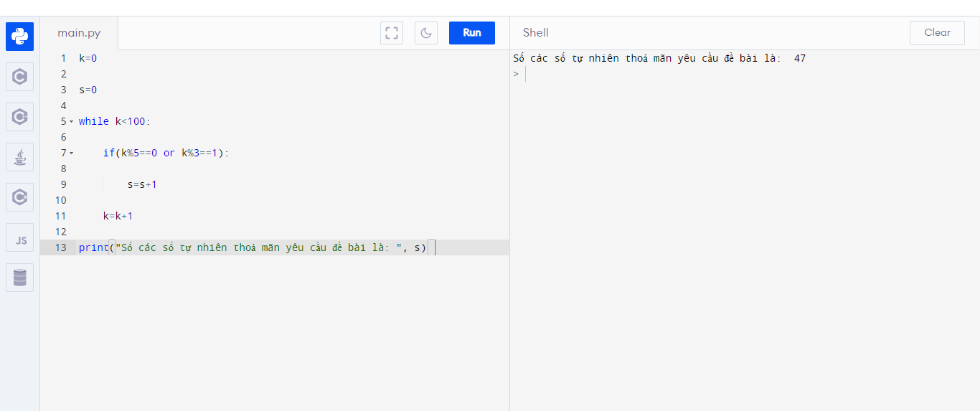Image resolution: width=980 pixels, height=411 pixels.
Task: Click the Shell panel label
Action: (x=535, y=33)
